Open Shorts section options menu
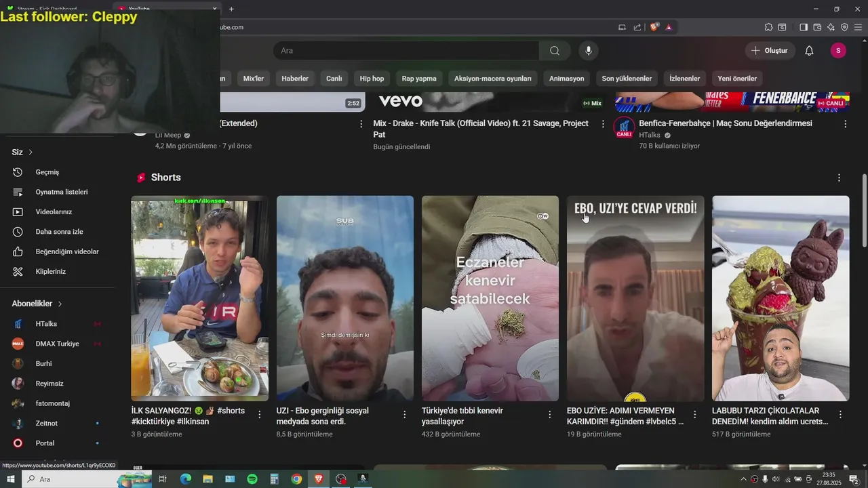 (x=839, y=178)
